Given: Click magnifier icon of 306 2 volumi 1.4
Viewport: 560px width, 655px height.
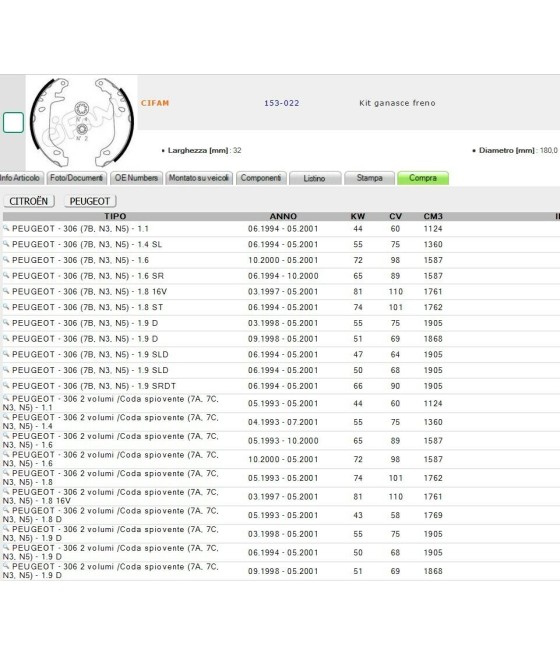Looking at the screenshot, I should click(x=6, y=417).
